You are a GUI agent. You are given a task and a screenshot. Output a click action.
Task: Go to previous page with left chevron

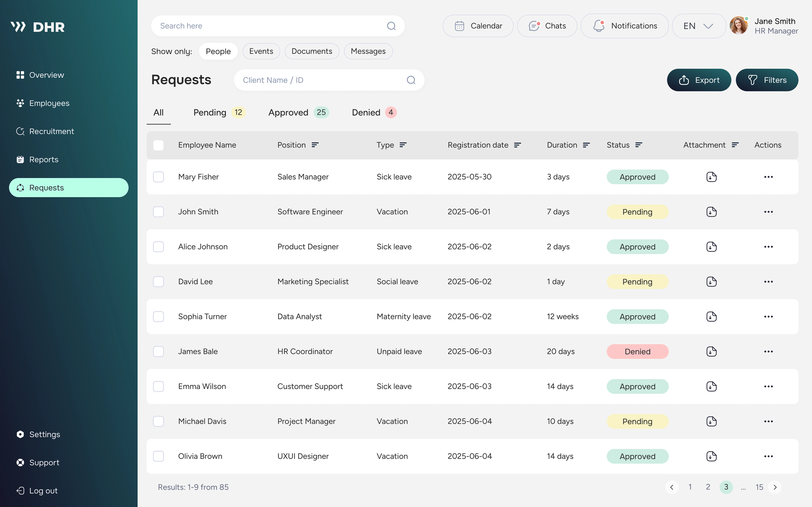[x=672, y=487]
